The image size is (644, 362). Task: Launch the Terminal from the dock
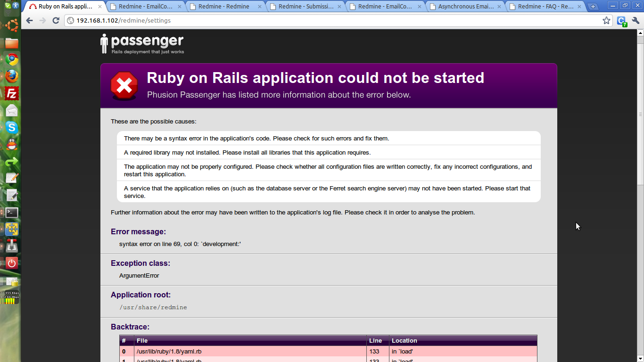[x=12, y=213]
